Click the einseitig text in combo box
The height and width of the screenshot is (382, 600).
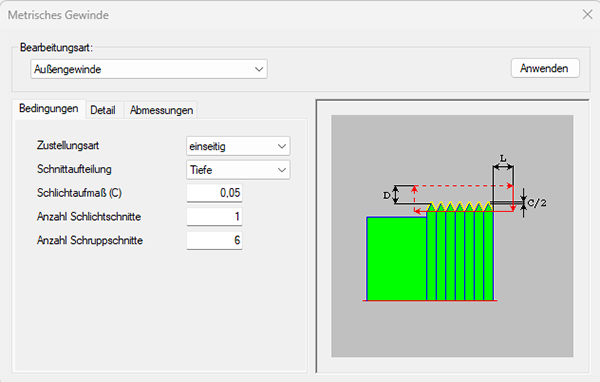(x=207, y=147)
